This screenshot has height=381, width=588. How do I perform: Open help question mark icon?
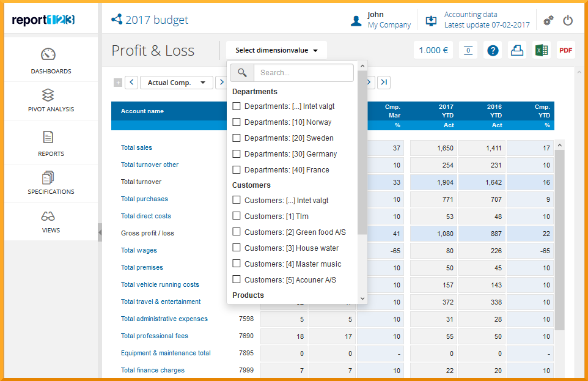click(x=493, y=51)
